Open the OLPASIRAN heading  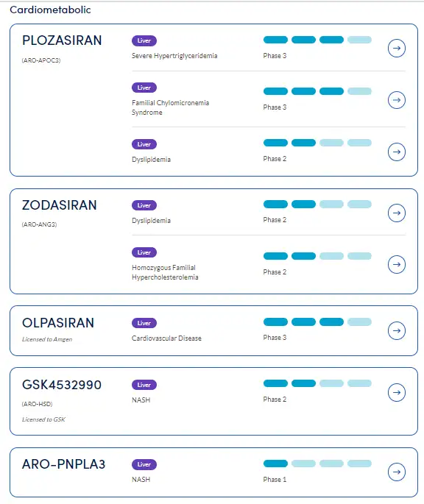pyautogui.click(x=58, y=323)
